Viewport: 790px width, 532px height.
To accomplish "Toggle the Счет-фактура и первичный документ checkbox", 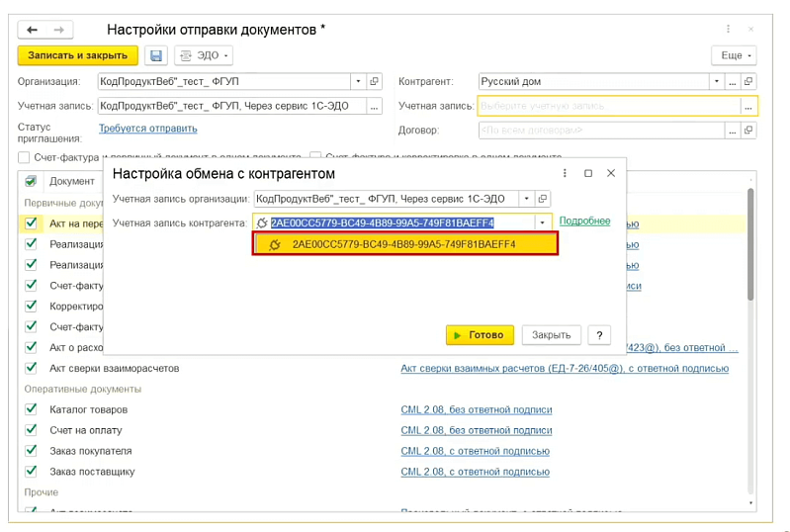I will click(24, 157).
